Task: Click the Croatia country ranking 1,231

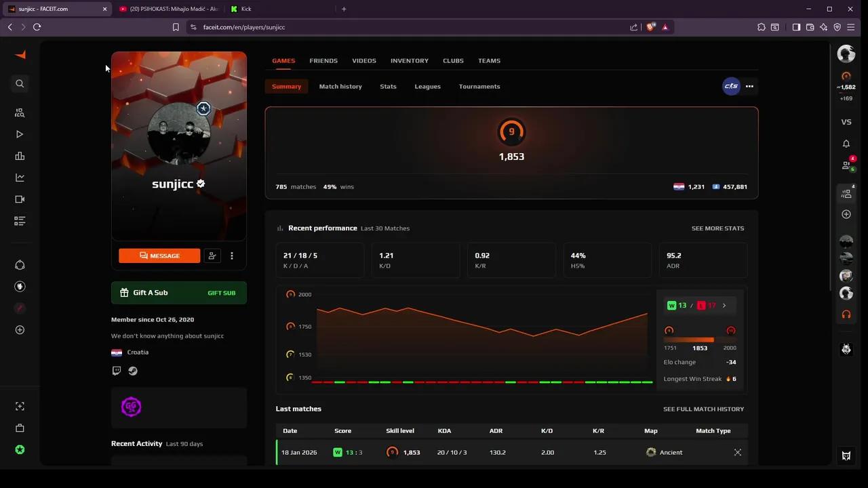Action: [x=689, y=186]
